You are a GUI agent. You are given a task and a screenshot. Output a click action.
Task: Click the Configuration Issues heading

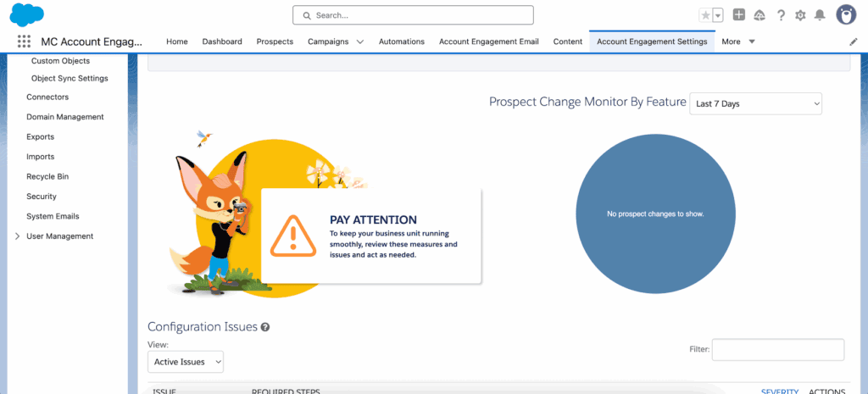click(x=203, y=327)
